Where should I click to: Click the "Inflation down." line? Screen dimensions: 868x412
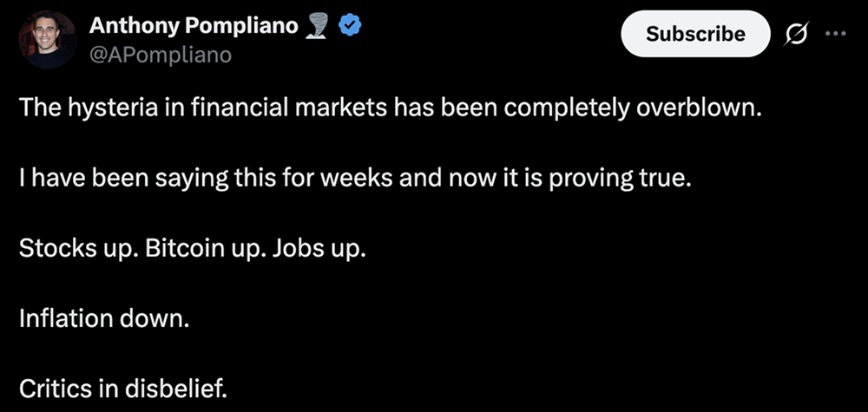coord(103,318)
